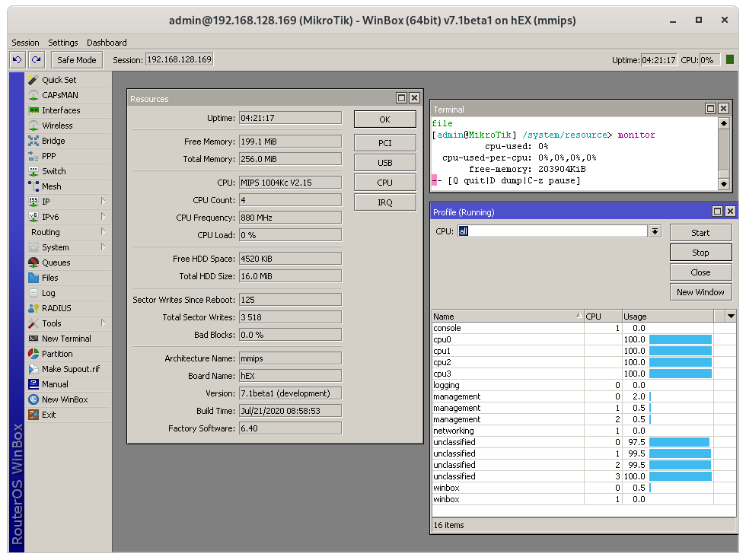Click the Profile CPU input field
Screen dimensions: 746x560
pos(553,231)
